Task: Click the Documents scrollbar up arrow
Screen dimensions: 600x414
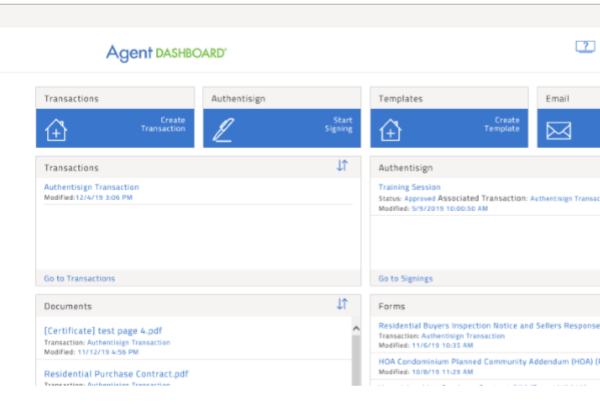Action: tap(356, 328)
